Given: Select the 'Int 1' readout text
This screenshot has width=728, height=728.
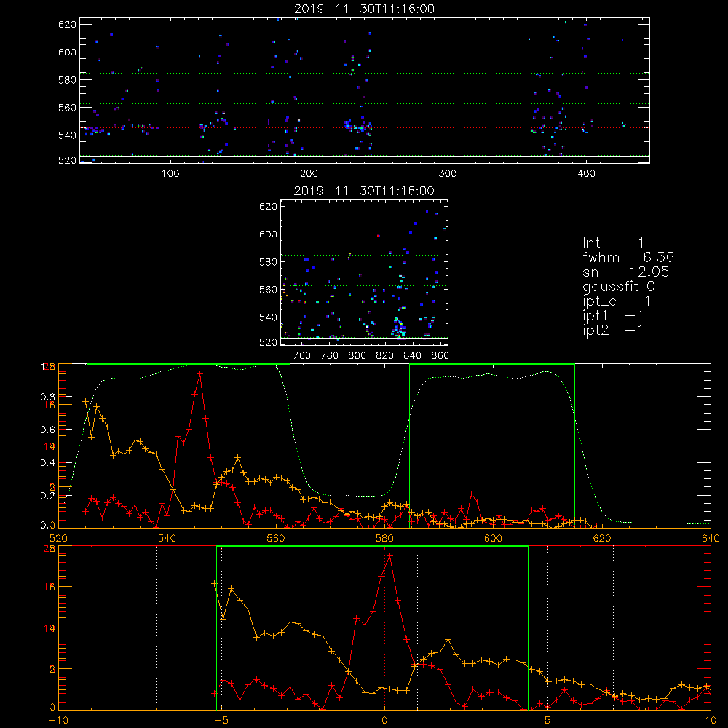Looking at the screenshot, I should (613, 243).
